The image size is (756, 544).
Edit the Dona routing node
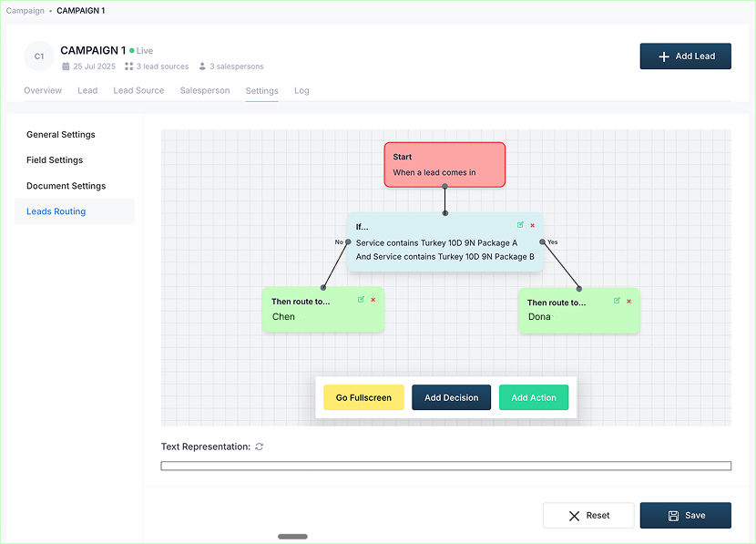tap(618, 300)
